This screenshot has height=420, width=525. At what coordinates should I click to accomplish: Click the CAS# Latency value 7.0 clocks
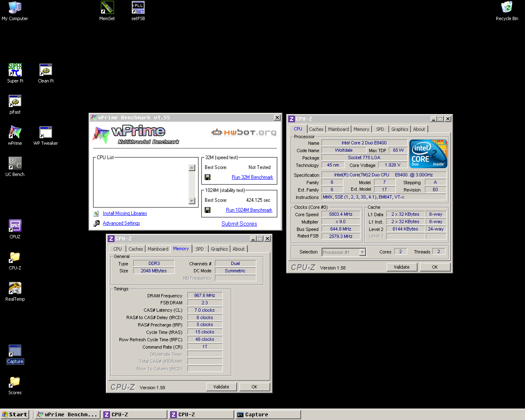pos(205,310)
